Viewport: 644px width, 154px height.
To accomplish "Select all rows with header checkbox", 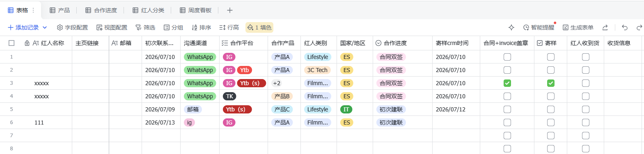I will (11, 43).
